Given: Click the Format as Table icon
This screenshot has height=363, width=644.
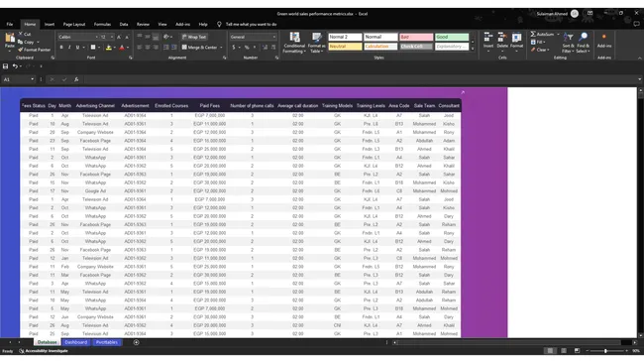Looking at the screenshot, I should coord(317,43).
